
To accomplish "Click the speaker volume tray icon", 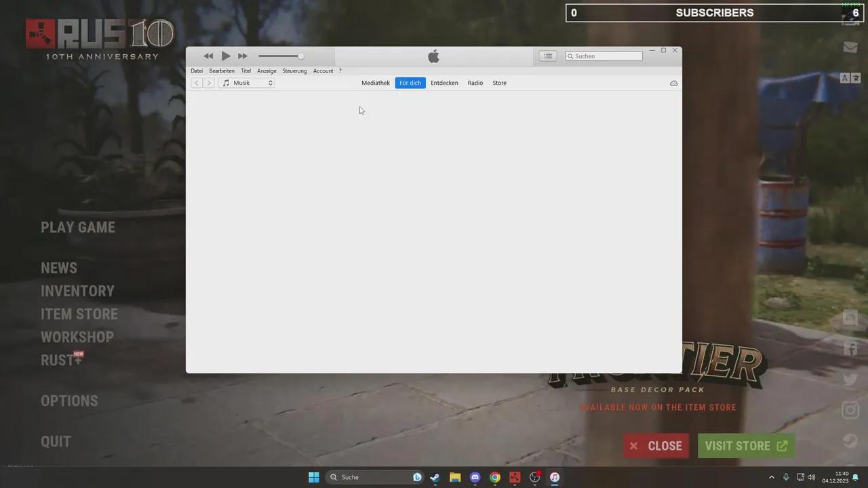I will point(812,477).
